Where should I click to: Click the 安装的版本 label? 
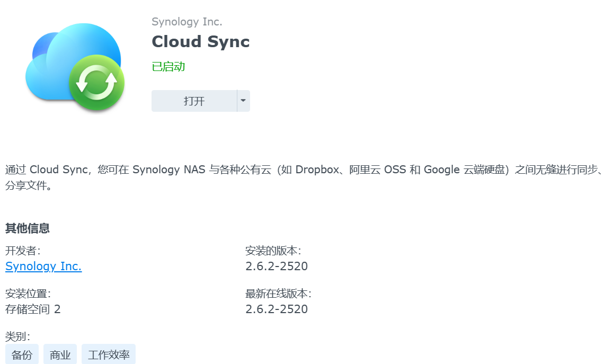[x=273, y=251]
